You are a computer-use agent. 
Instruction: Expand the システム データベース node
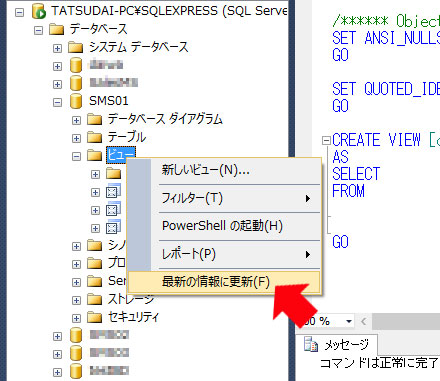pyautogui.click(x=57, y=49)
